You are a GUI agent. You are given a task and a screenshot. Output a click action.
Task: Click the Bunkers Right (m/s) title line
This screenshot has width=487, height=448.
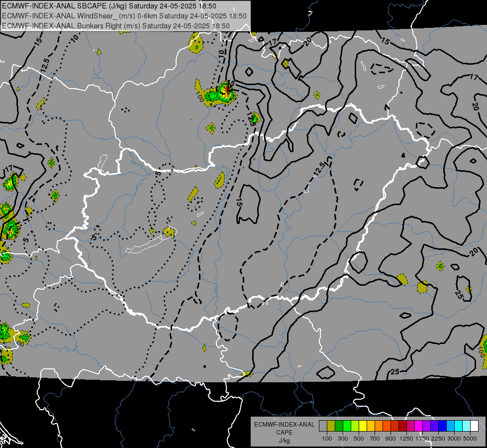pos(116,26)
